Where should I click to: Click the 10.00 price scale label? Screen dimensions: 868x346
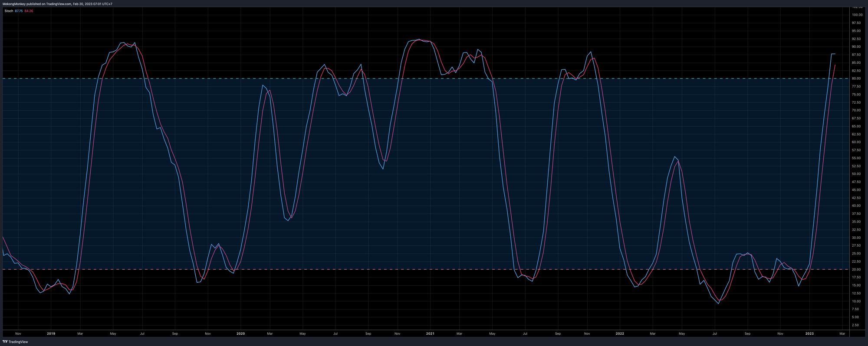tap(857, 301)
